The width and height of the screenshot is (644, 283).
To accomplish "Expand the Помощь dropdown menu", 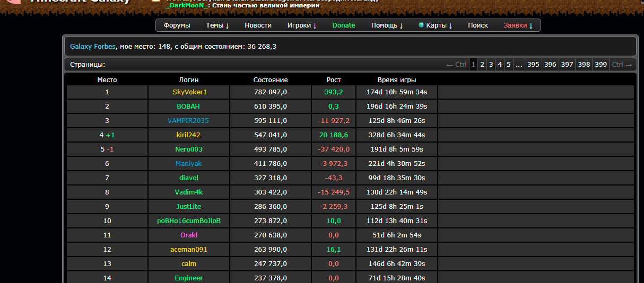I will coord(387,25).
